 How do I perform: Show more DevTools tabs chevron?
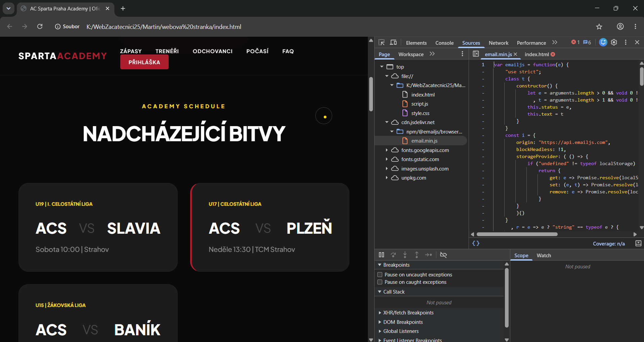pos(555,42)
